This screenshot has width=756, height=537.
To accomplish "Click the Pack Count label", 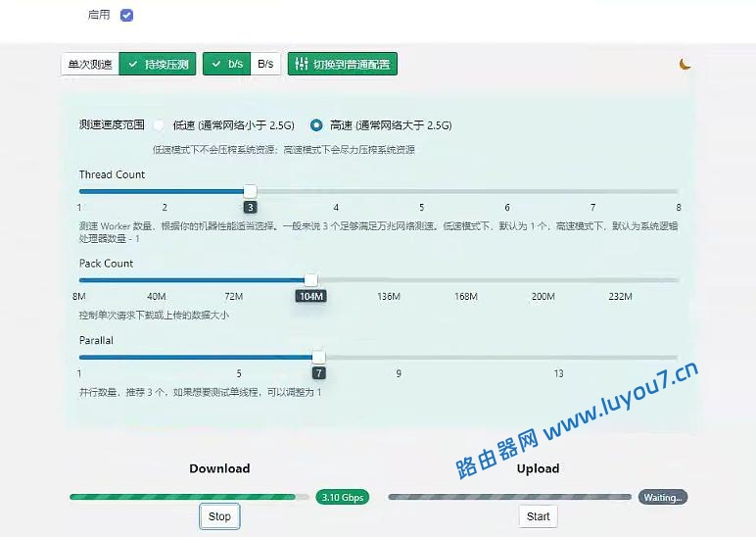I will pyautogui.click(x=106, y=264).
